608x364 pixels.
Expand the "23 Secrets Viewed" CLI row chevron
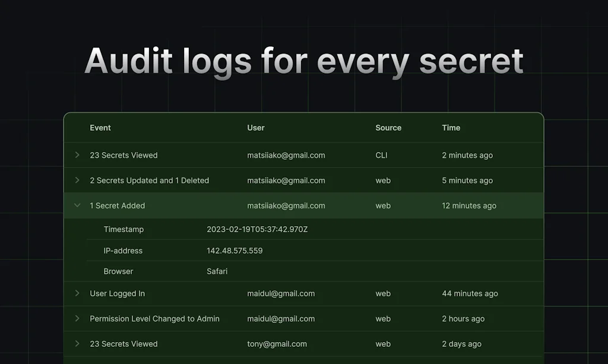point(77,155)
